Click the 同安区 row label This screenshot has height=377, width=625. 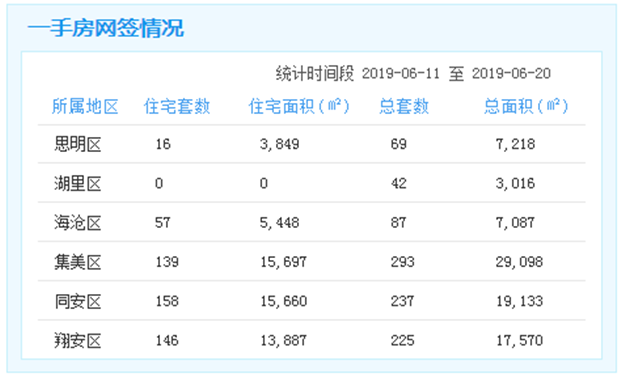pyautogui.click(x=78, y=301)
